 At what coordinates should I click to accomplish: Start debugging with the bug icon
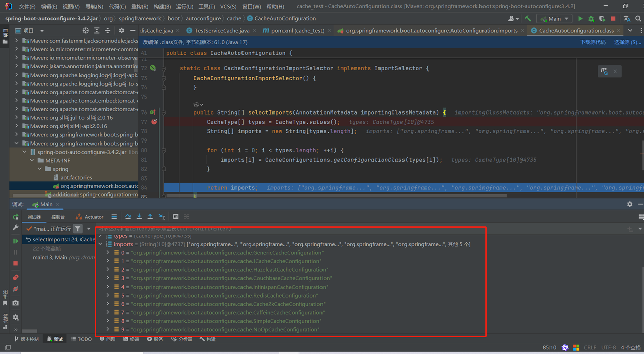pyautogui.click(x=592, y=18)
